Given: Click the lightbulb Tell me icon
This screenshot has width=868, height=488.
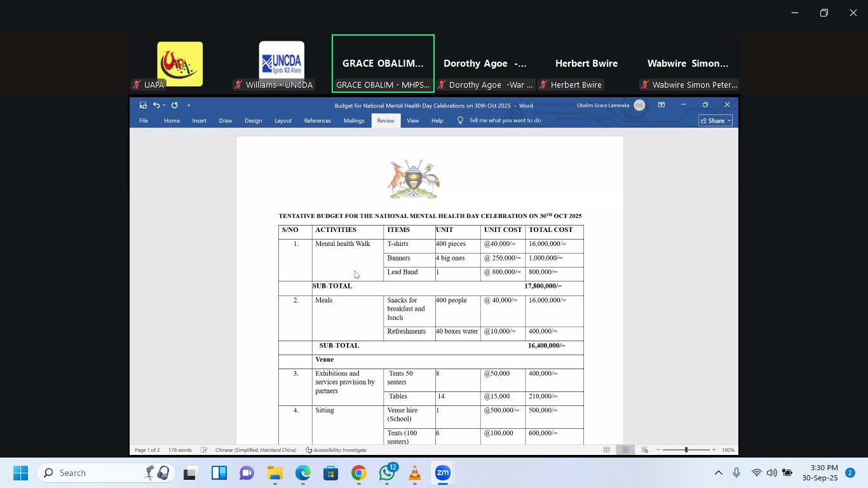Looking at the screenshot, I should click(461, 121).
